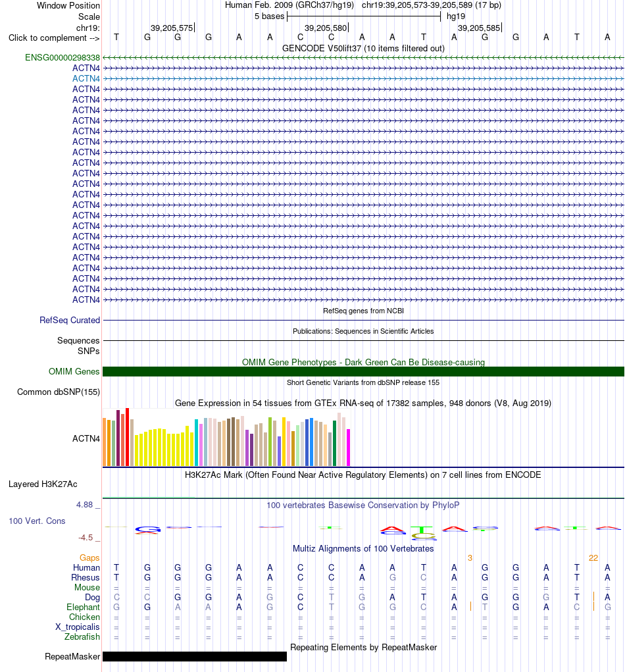Open the RefSeq Curated track label
625x672 pixels.
[x=69, y=320]
